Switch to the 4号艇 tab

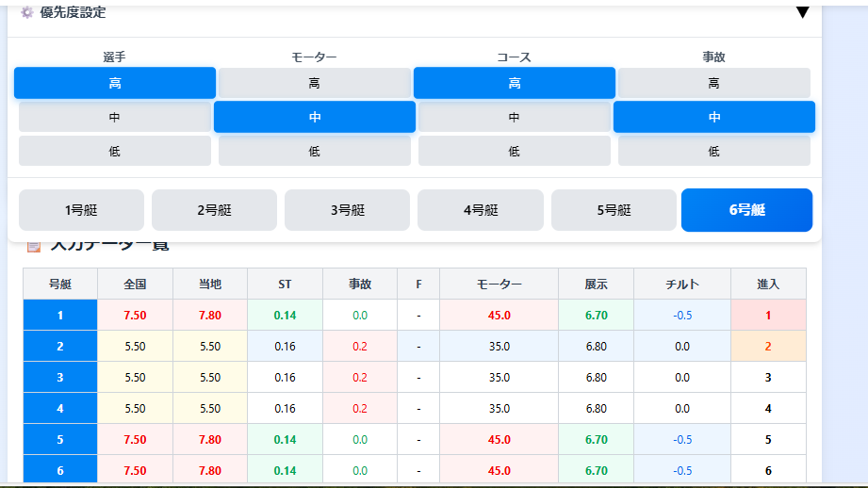click(481, 210)
